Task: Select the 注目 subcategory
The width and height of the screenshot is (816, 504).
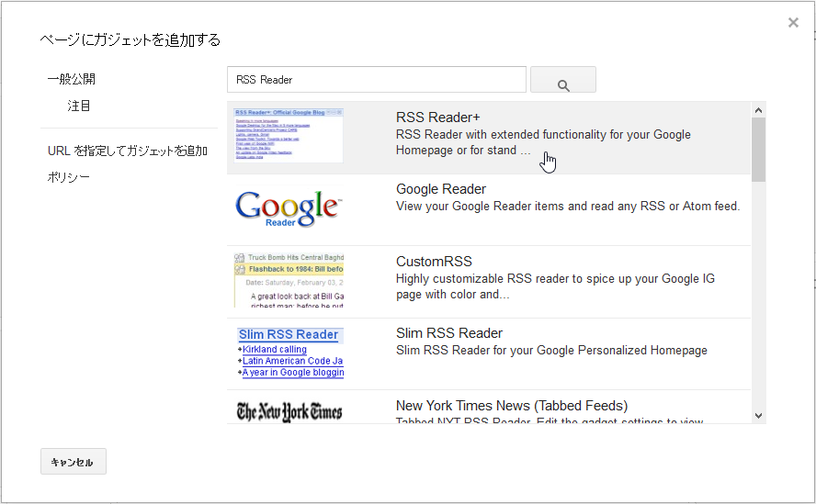Action: [x=79, y=106]
